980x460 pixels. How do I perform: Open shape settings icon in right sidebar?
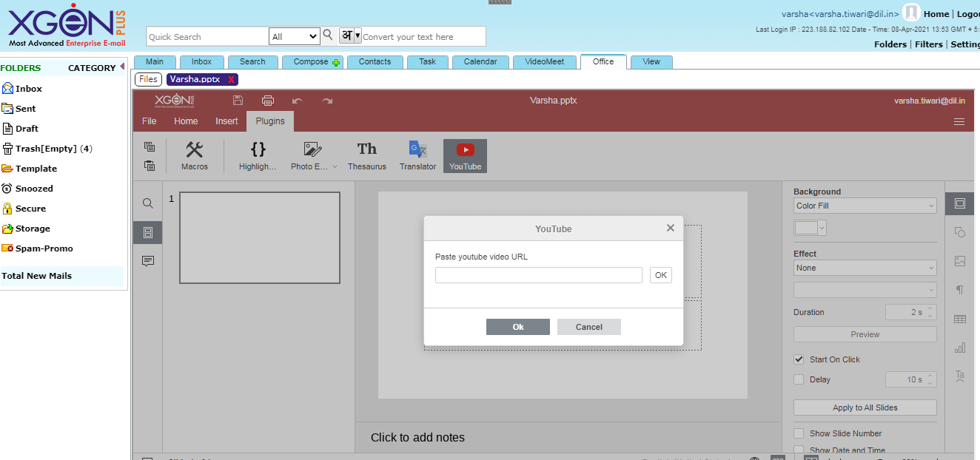pyautogui.click(x=960, y=232)
